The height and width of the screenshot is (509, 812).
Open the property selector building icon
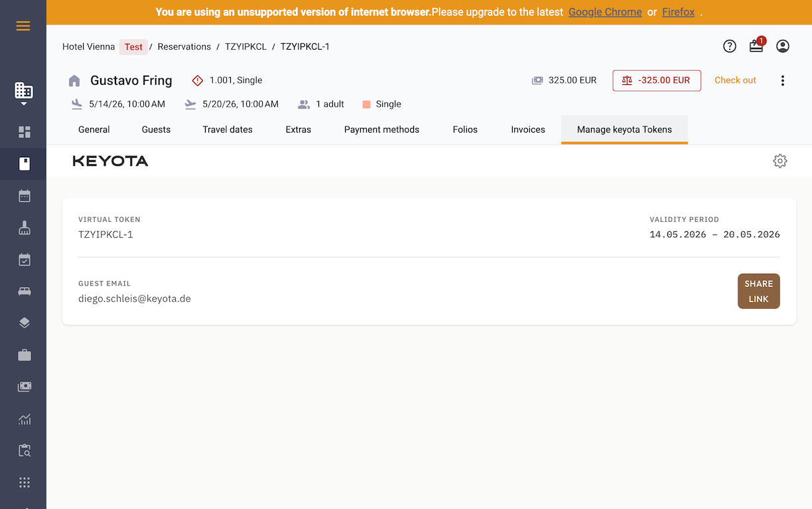(24, 93)
